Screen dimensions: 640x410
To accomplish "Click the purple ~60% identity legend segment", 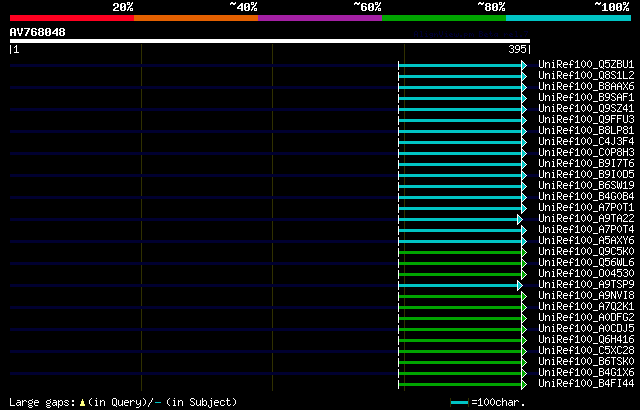I will point(320,18).
